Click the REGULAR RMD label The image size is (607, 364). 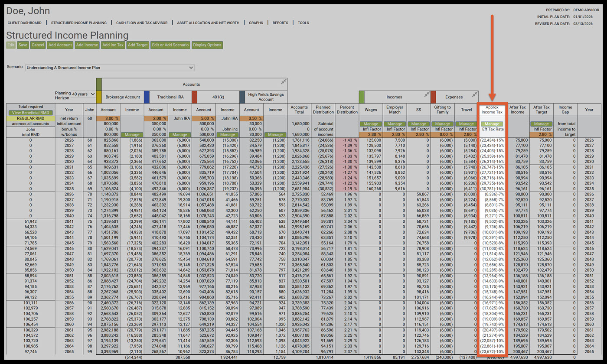(31, 118)
